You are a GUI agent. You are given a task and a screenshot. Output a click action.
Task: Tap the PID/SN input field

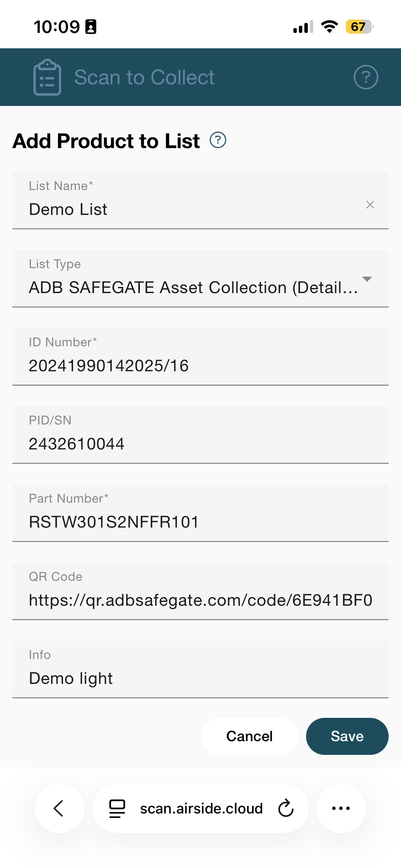pos(200,444)
